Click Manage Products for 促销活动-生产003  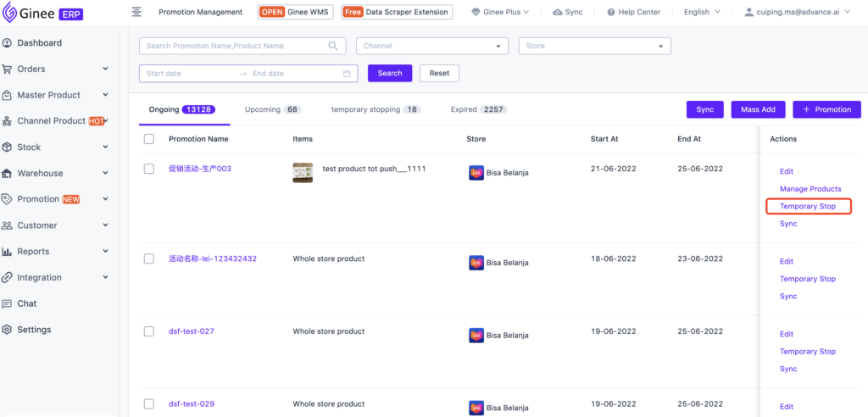810,189
